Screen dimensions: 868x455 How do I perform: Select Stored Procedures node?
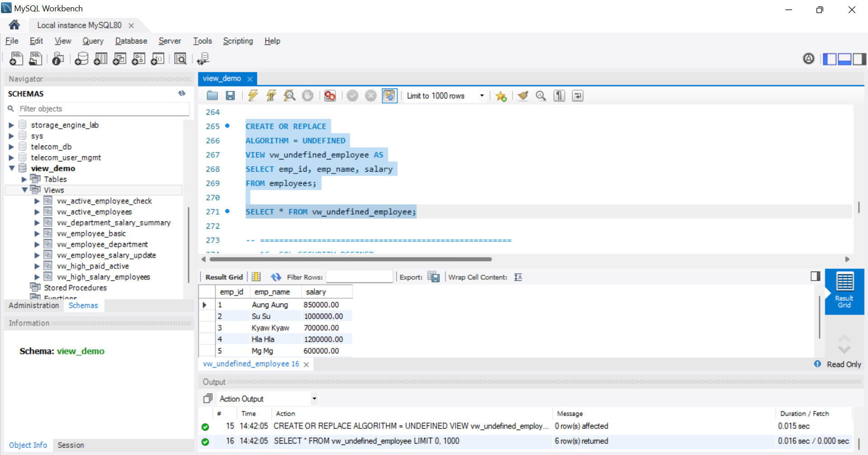[75, 288]
